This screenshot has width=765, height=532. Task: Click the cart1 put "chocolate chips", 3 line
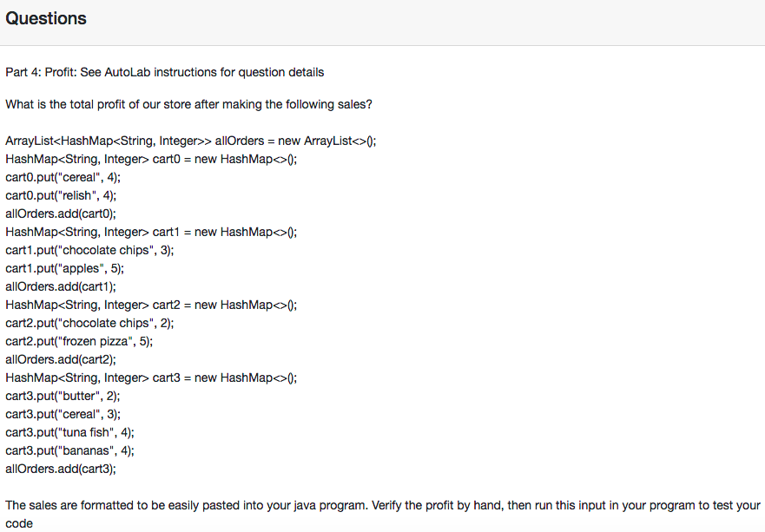coord(90,251)
